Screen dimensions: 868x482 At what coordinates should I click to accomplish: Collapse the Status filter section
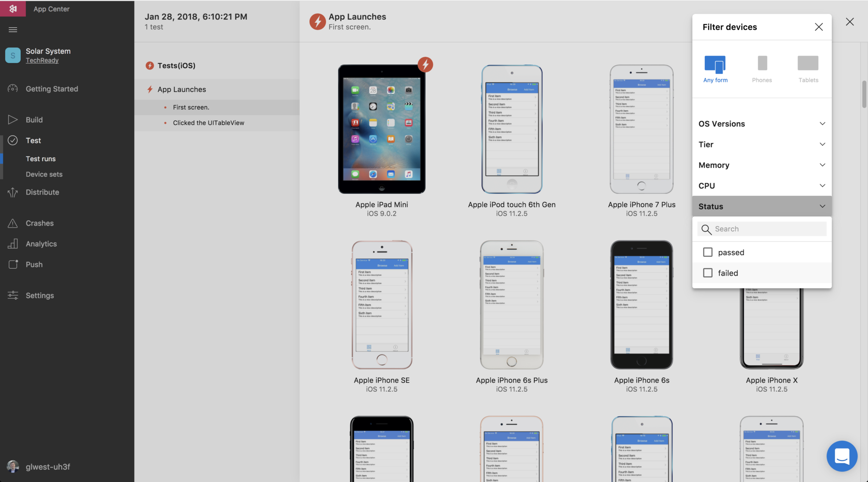tap(762, 206)
